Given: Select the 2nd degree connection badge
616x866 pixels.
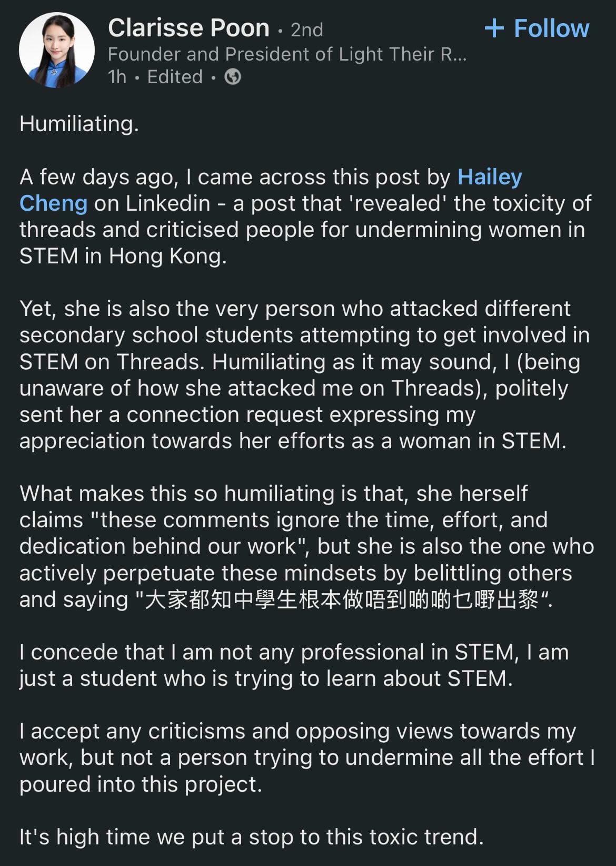Looking at the screenshot, I should click(307, 29).
